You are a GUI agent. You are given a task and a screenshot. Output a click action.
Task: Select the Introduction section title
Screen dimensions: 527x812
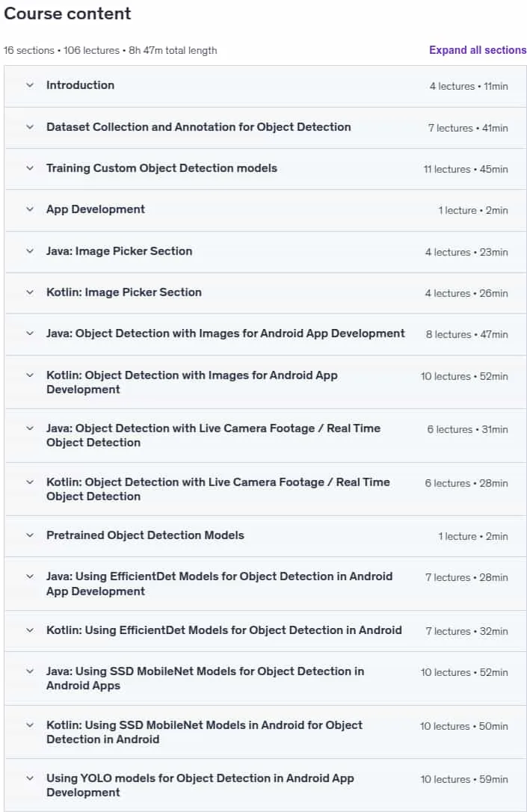point(80,85)
